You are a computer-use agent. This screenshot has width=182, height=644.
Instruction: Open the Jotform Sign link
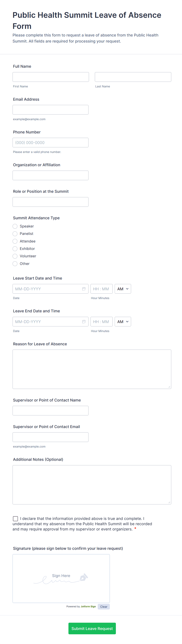[88, 607]
